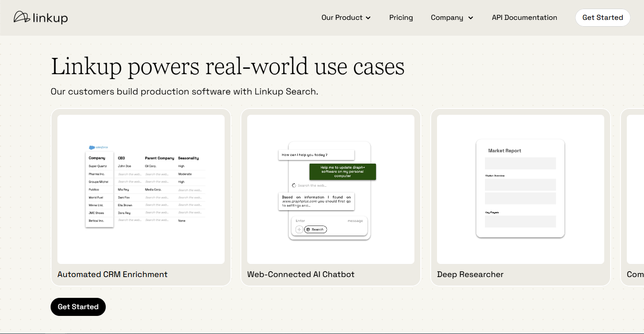Open the Web-Connected AI Chatbot card image
Screen dimensions: 644x334
tap(331, 189)
